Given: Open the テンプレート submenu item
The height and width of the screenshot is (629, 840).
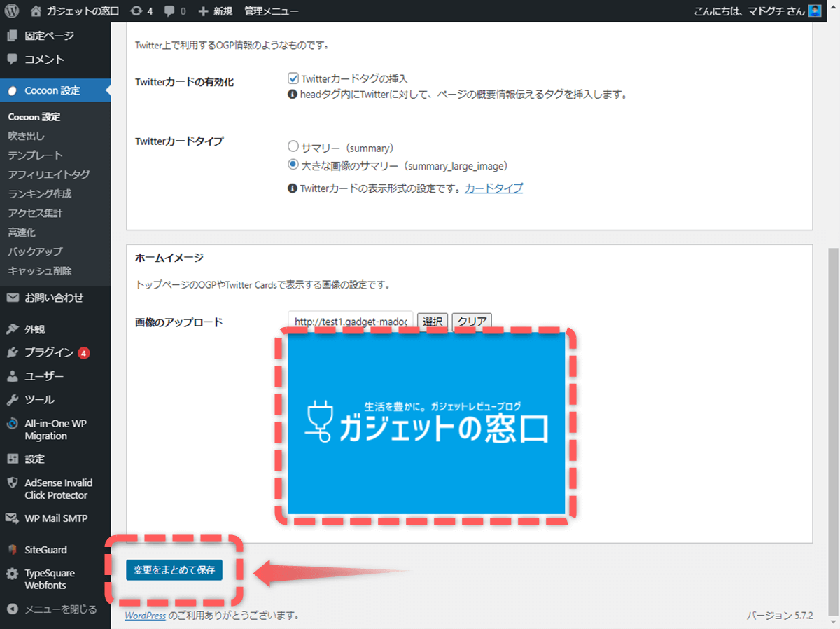Looking at the screenshot, I should (x=35, y=155).
